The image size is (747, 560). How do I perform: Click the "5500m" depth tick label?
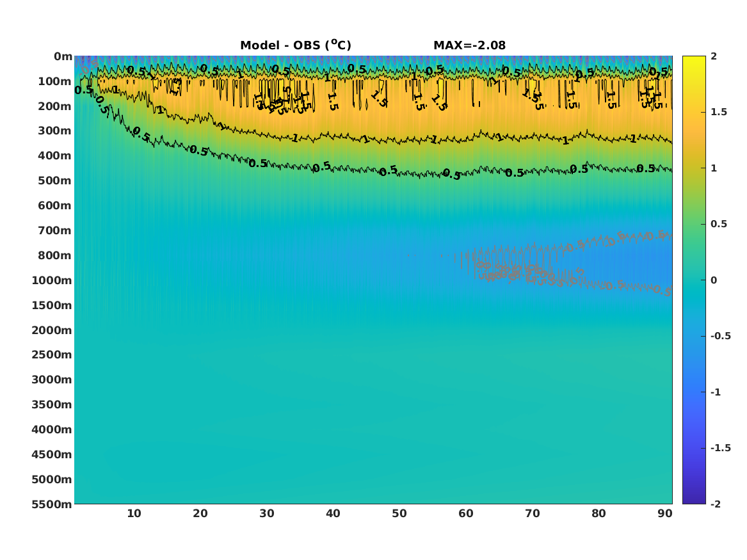tap(52, 504)
